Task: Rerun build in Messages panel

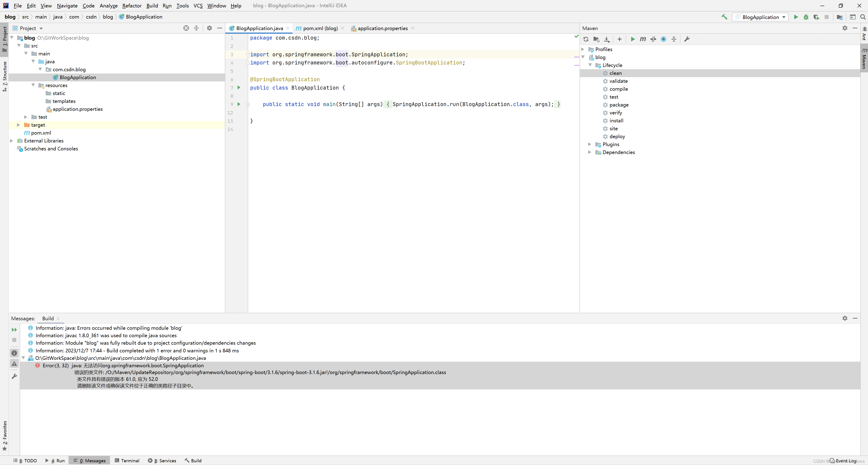Action: point(14,330)
